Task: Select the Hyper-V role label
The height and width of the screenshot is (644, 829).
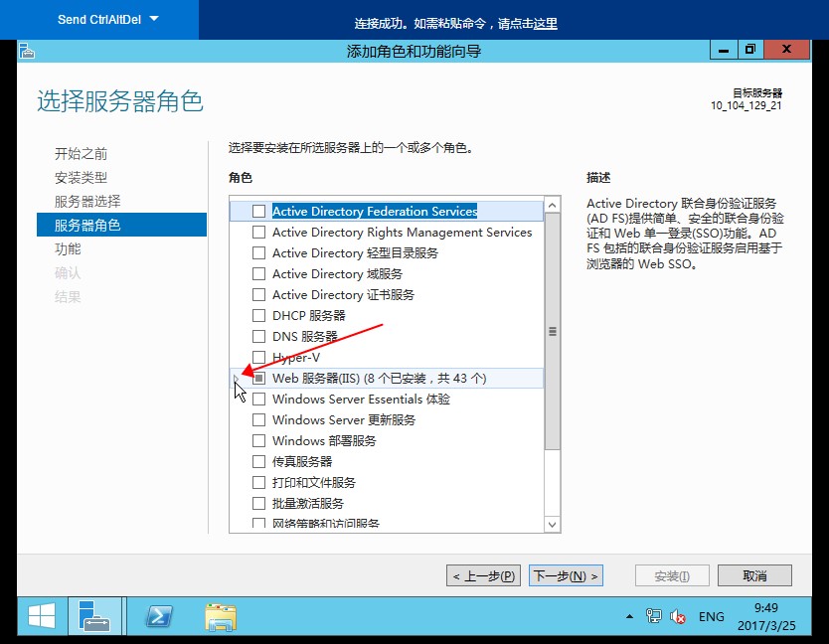Action: click(x=296, y=358)
